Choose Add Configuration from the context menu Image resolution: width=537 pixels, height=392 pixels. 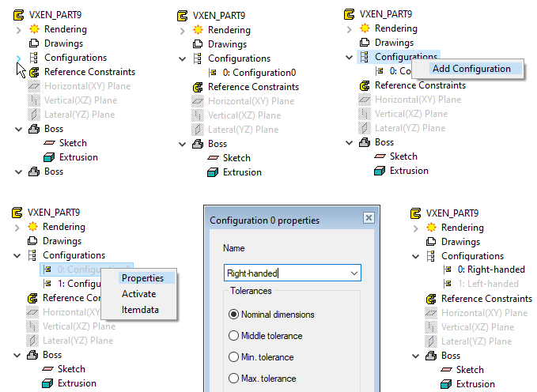pos(471,69)
